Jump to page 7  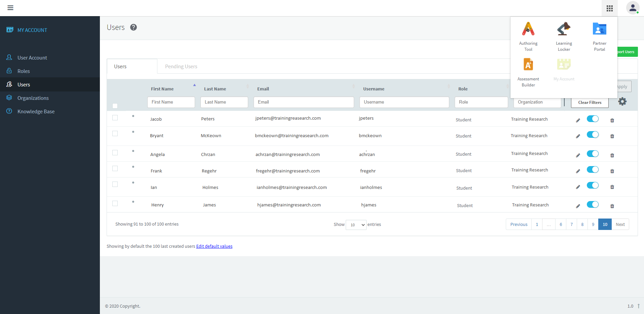point(571,224)
